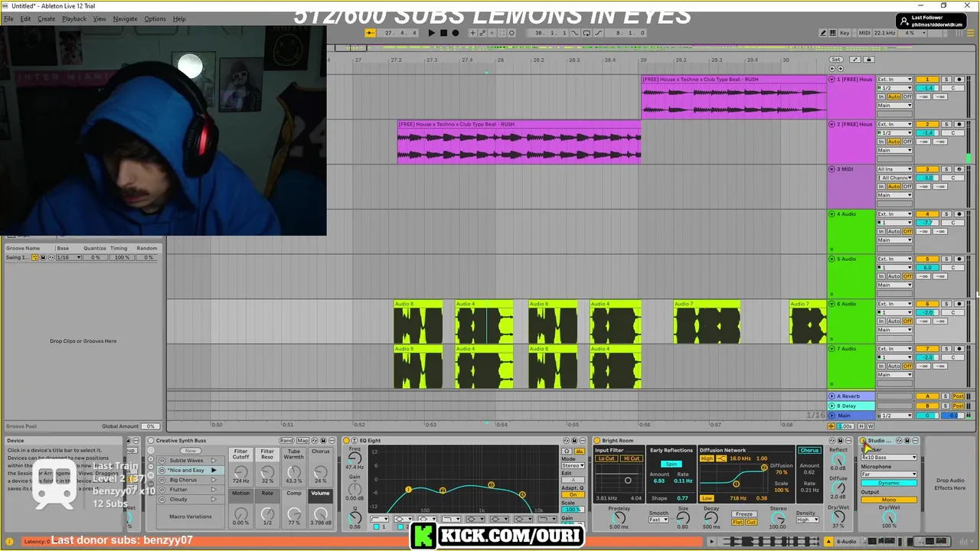980x551 pixels.
Task: Open the Playback menu
Action: 74,18
